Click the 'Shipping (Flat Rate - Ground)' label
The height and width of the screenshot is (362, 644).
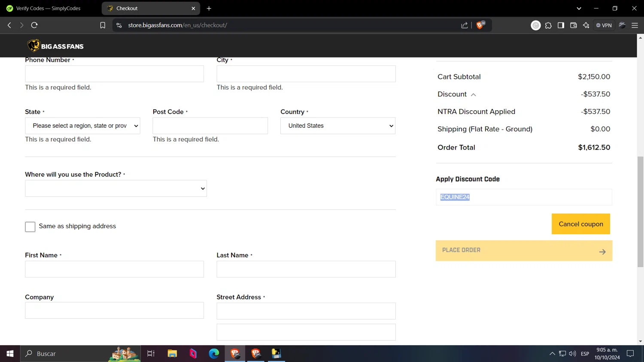(485, 129)
